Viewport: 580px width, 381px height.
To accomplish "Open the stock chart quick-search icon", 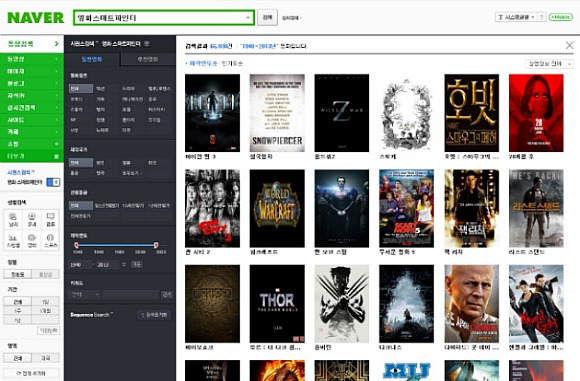I will [13, 241].
